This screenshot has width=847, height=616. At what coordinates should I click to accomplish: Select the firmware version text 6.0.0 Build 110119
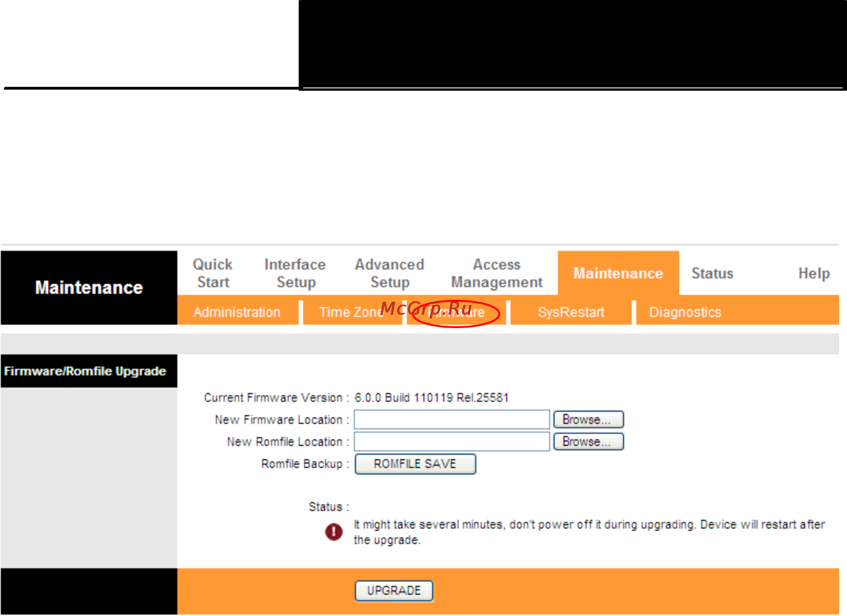click(404, 398)
